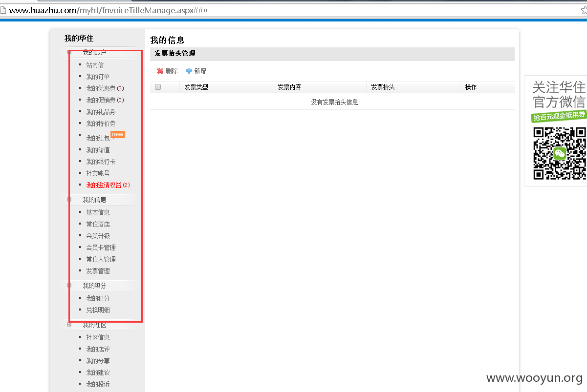Open 发票管理 page
587x392 pixels.
coord(98,271)
